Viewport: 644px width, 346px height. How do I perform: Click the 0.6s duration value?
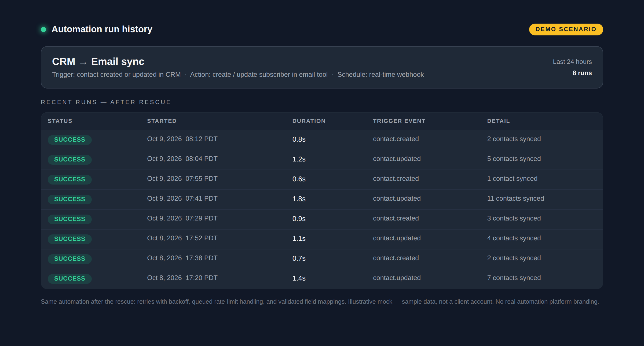point(299,179)
